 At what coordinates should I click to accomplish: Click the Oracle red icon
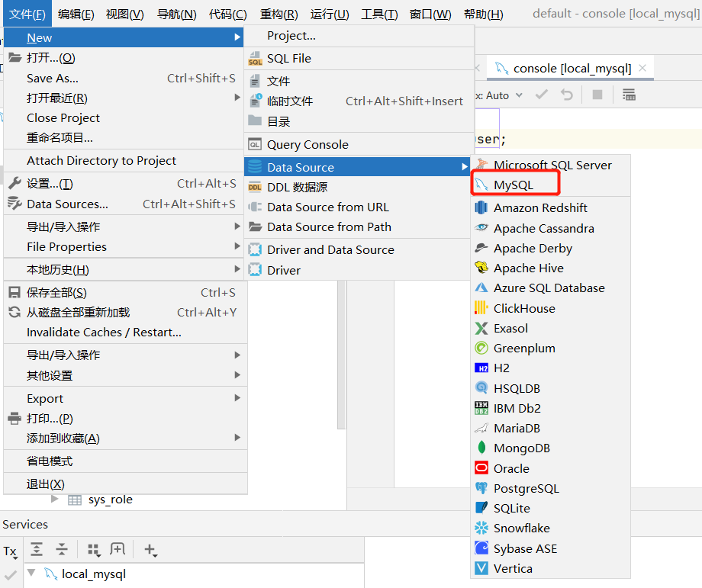coord(481,468)
